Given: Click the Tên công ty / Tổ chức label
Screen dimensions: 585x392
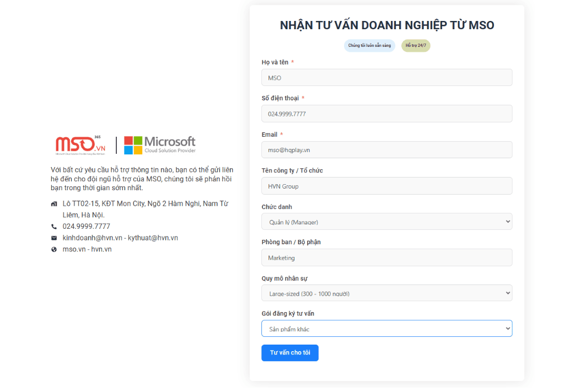Looking at the screenshot, I should pyautogui.click(x=292, y=170).
